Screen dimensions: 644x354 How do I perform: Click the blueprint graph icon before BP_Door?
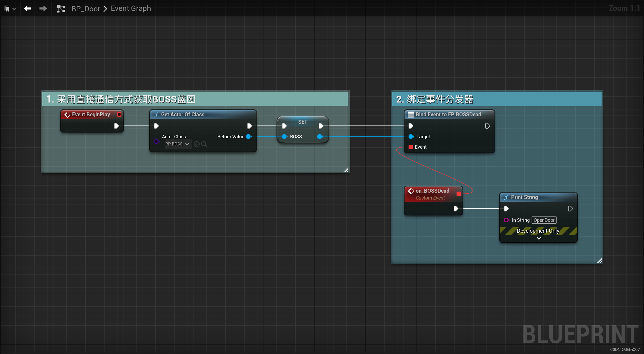pos(61,9)
